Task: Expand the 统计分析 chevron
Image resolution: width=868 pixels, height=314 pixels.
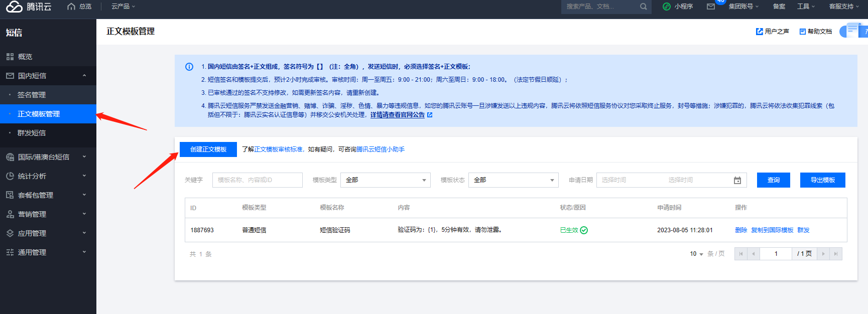Action: [84, 176]
